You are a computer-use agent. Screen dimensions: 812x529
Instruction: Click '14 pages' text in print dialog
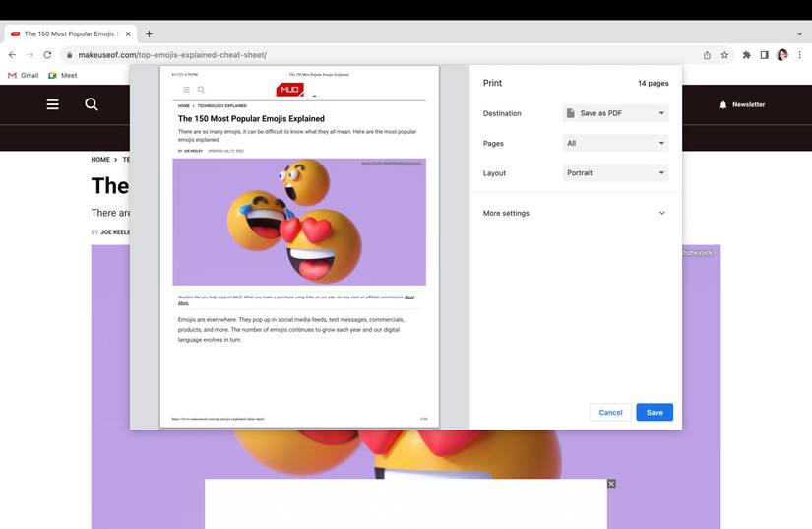click(653, 83)
